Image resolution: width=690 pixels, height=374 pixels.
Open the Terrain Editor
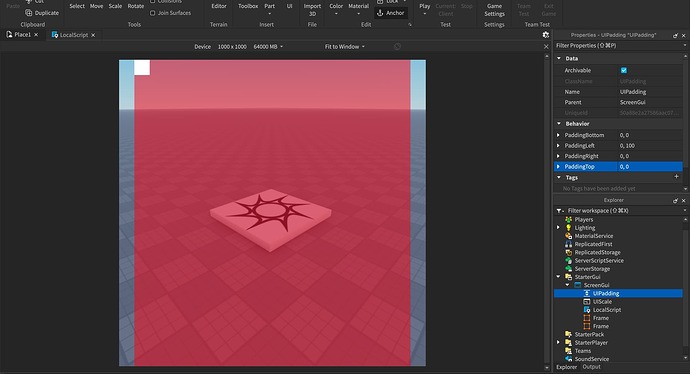coord(219,6)
